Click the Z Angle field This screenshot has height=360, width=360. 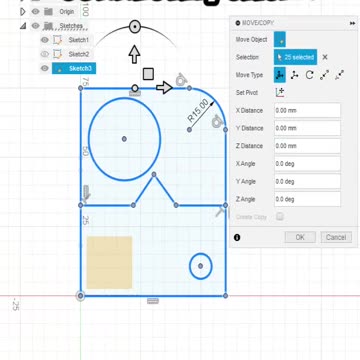307,199
